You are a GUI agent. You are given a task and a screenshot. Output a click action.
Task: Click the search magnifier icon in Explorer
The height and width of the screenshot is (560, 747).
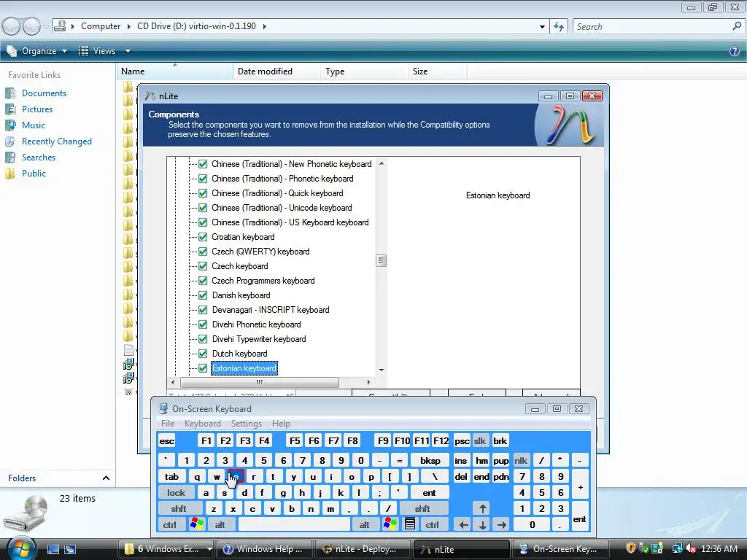click(737, 26)
